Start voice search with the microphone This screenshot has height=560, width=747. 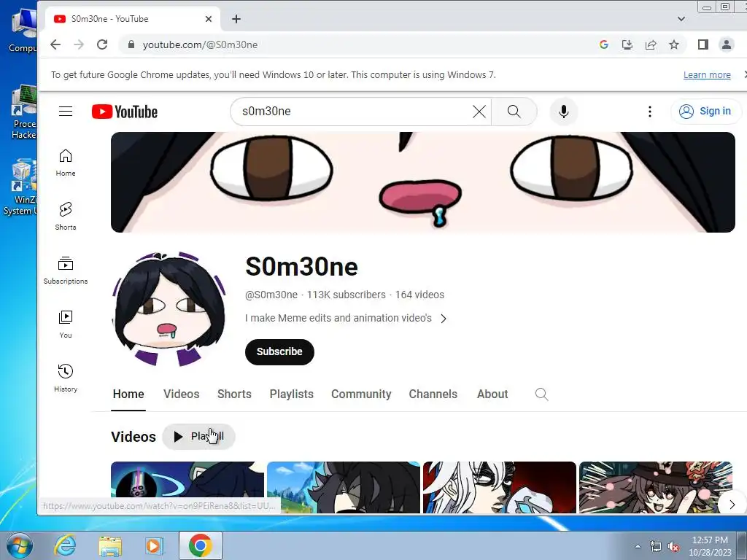click(564, 112)
